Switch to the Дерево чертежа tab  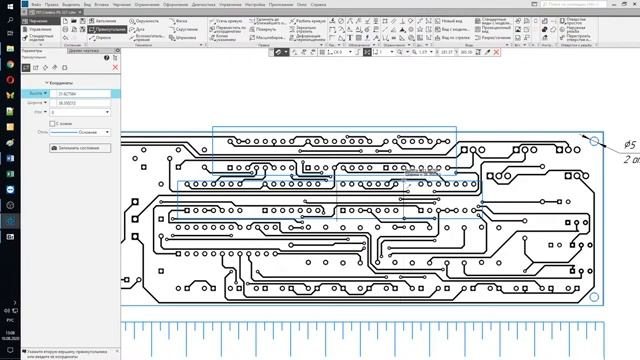(x=84, y=51)
